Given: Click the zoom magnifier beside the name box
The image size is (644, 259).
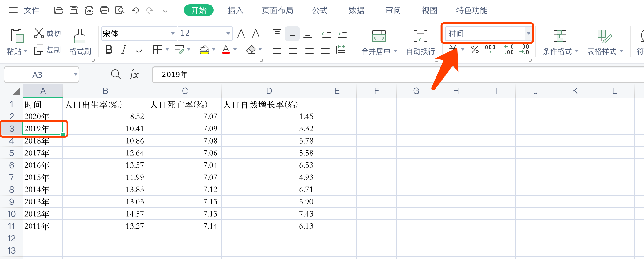Looking at the screenshot, I should [116, 74].
